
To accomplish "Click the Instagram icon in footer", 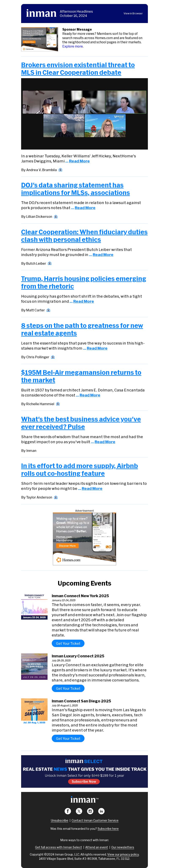I will coord(90,811).
